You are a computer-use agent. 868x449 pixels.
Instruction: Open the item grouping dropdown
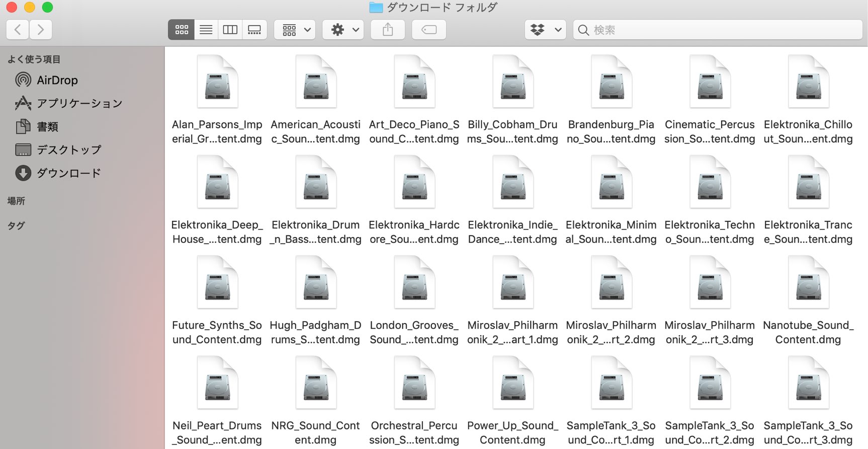coord(295,30)
